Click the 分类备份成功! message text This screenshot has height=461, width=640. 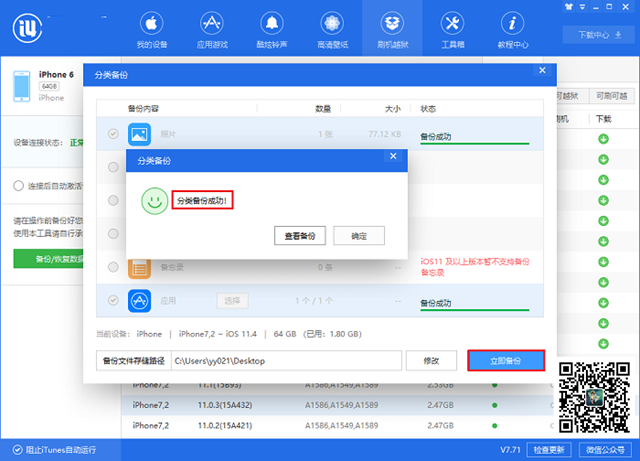click(x=202, y=200)
